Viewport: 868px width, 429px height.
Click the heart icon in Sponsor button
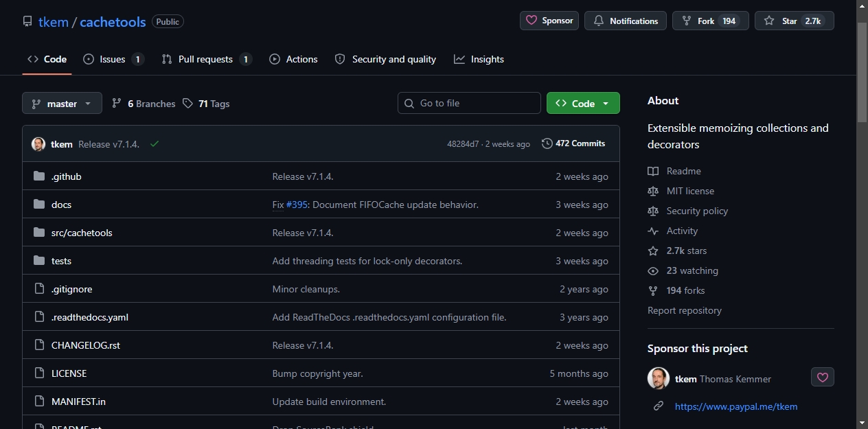[532, 21]
